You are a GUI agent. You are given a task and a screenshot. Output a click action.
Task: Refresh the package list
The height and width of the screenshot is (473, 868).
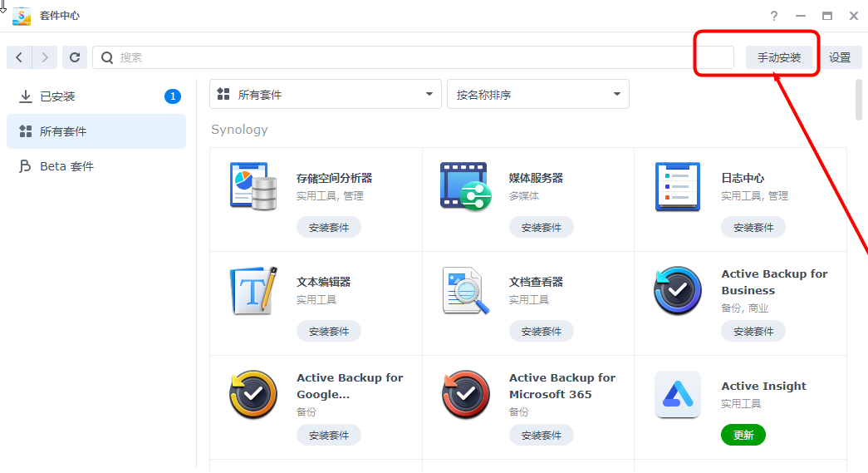(75, 57)
